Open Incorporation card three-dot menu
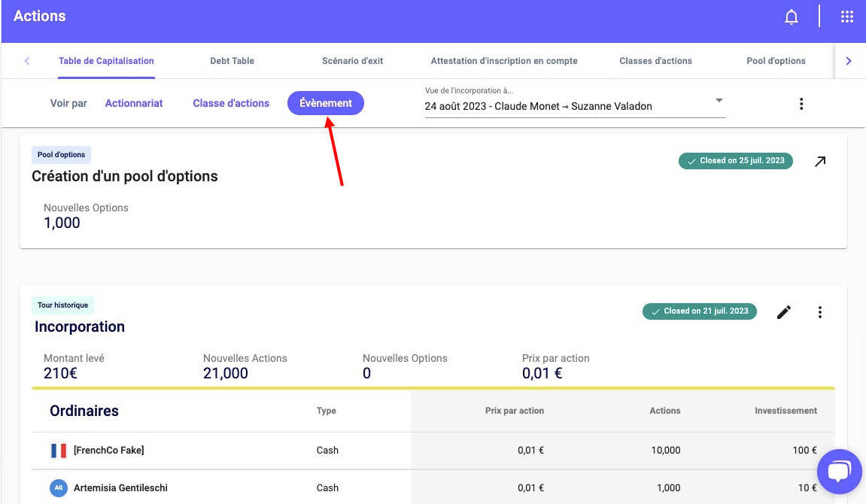Screen dimensions: 866x504 pos(820,312)
